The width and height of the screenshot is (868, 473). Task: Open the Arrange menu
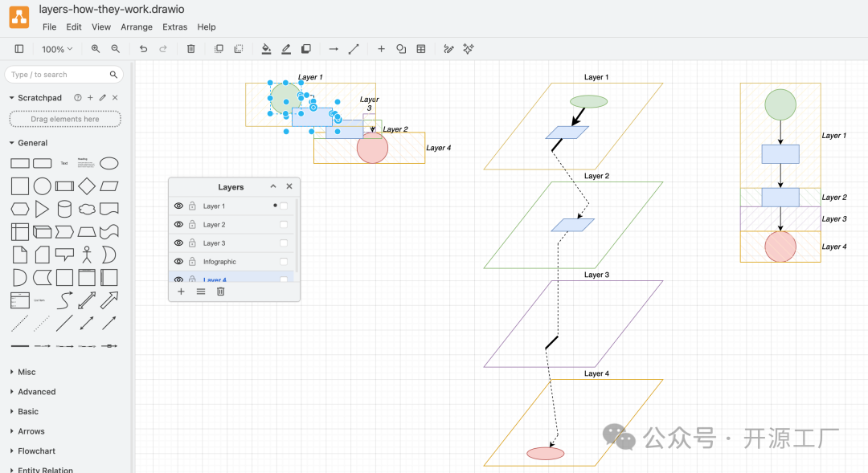tap(137, 27)
